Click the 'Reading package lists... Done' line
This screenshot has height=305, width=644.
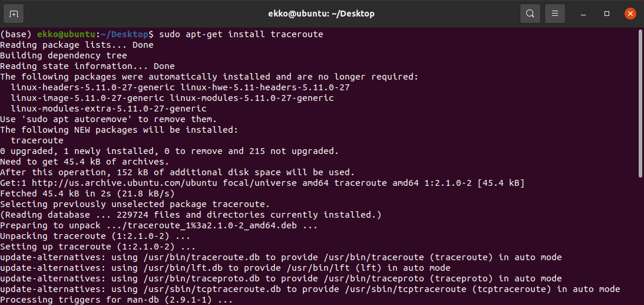(x=77, y=45)
